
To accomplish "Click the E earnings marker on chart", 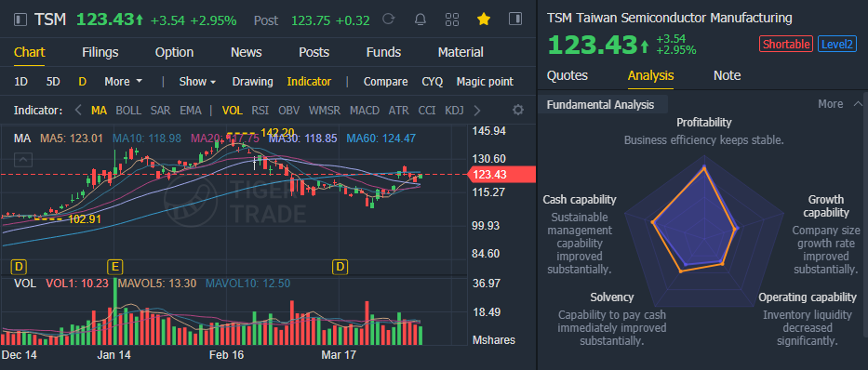I will click(x=115, y=268).
